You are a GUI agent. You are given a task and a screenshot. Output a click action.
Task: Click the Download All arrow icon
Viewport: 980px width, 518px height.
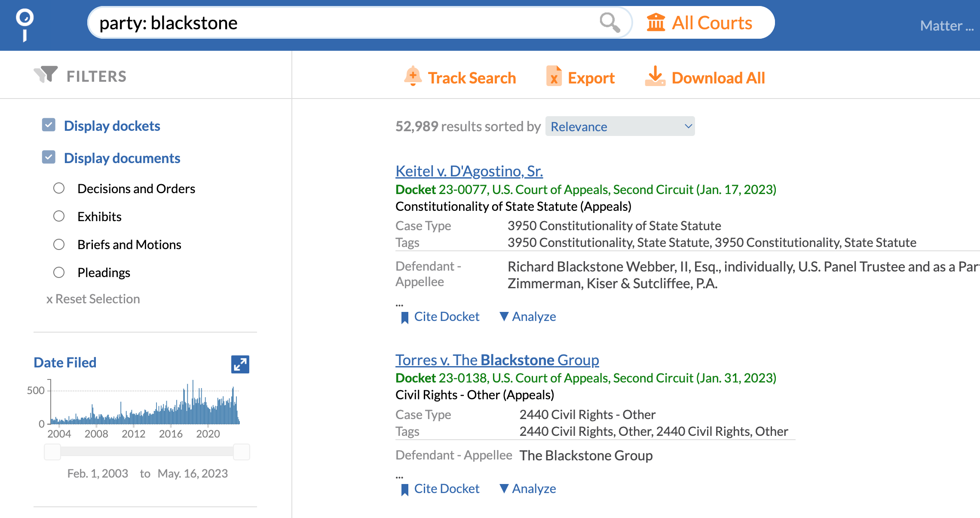[x=655, y=76]
